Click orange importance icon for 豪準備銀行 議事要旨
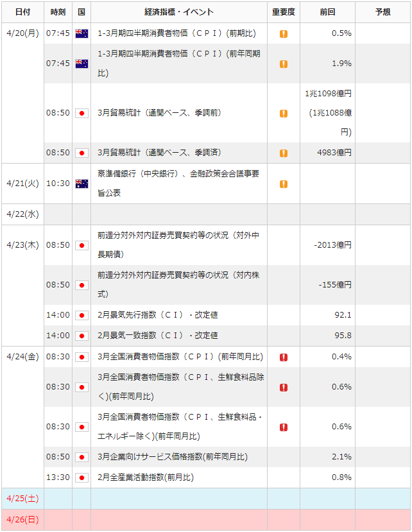412x532 pixels. coord(284,184)
